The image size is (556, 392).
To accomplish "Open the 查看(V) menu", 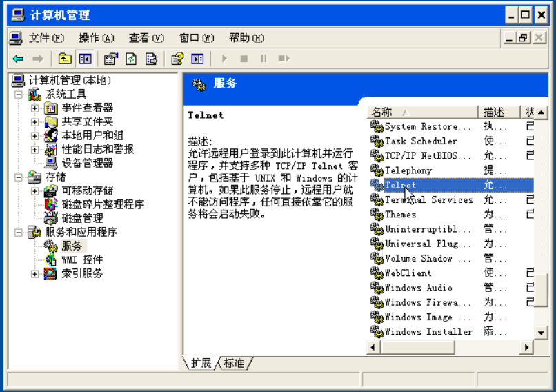I will pyautogui.click(x=146, y=38).
